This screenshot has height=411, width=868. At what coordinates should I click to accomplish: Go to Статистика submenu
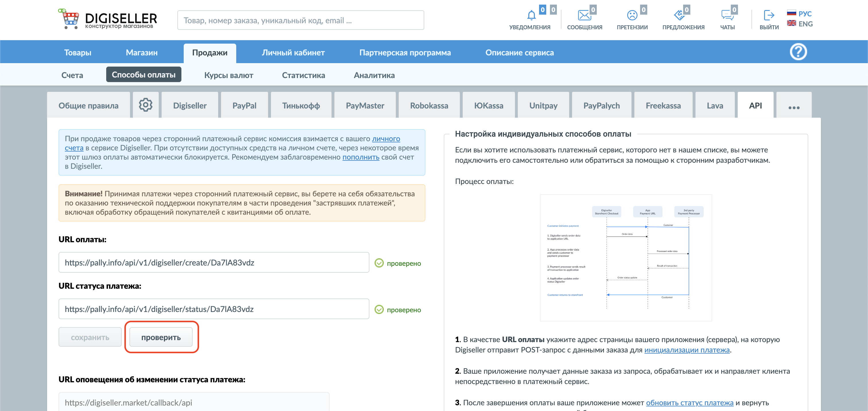[303, 75]
